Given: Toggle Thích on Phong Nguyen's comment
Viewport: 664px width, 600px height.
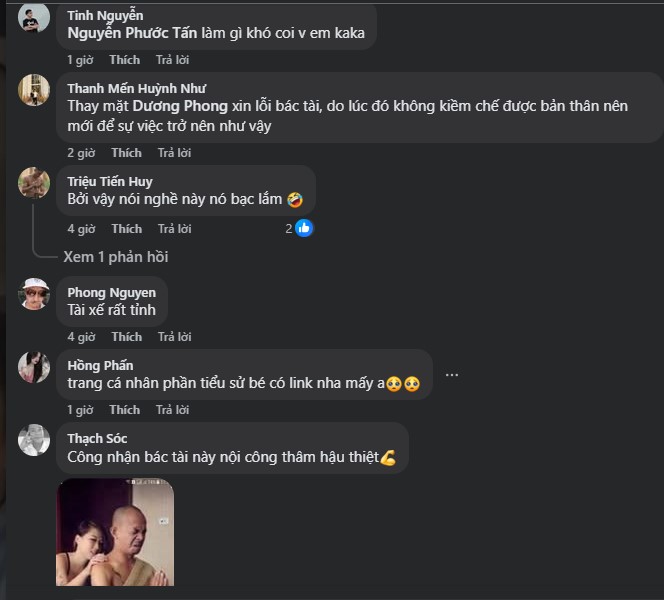Looking at the screenshot, I should (127, 337).
